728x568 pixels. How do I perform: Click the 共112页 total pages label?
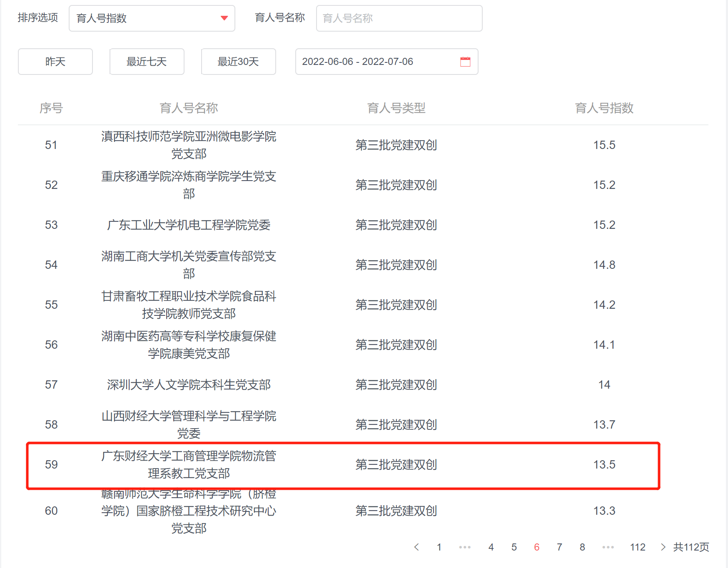[691, 547]
